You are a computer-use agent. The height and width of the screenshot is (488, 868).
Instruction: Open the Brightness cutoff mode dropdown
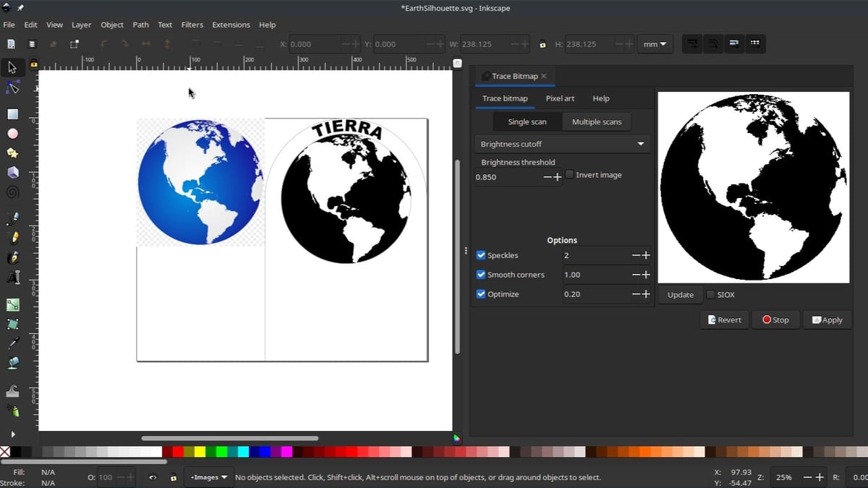[x=562, y=144]
